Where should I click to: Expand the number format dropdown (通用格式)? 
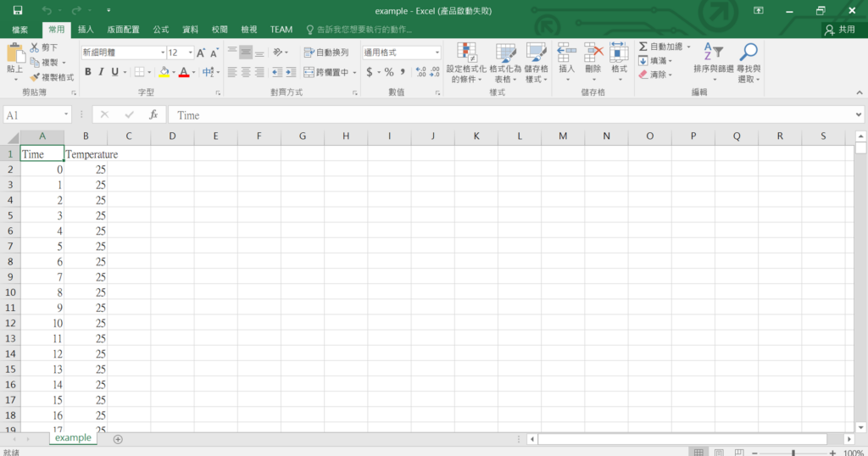click(436, 53)
